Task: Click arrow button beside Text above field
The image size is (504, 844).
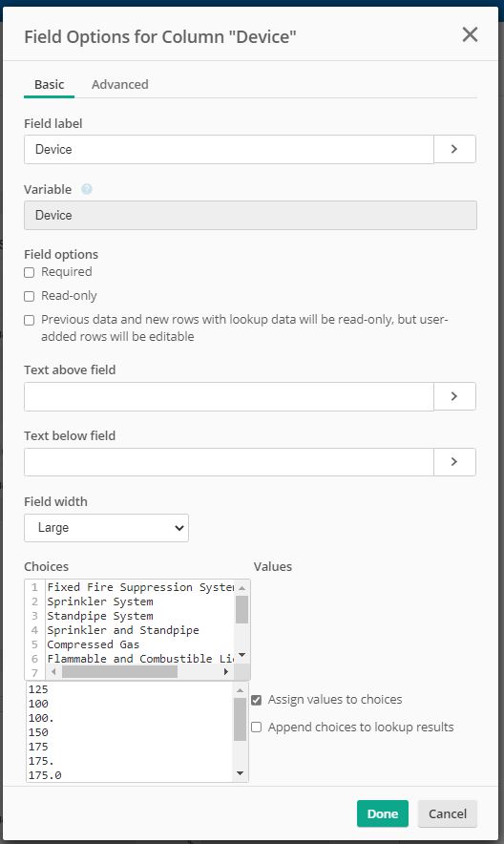Action: 454,396
